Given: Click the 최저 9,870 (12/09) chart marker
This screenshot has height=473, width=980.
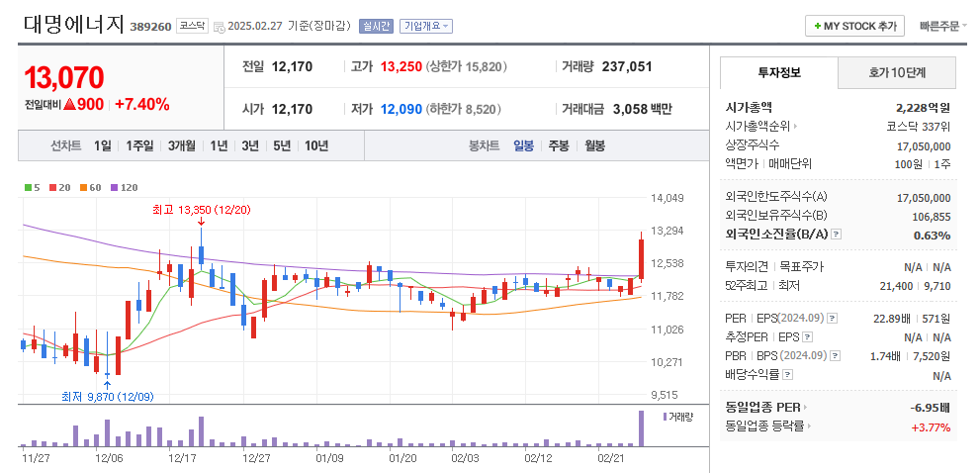Looking at the screenshot, I should click(108, 396).
